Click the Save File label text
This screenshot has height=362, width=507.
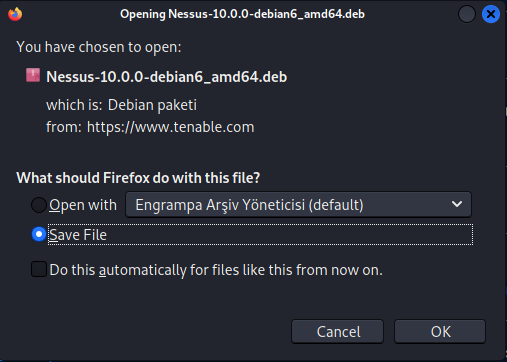(x=78, y=235)
